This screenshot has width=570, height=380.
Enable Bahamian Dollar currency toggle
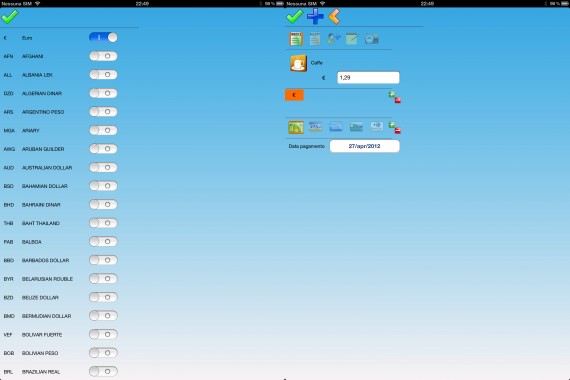click(x=103, y=186)
